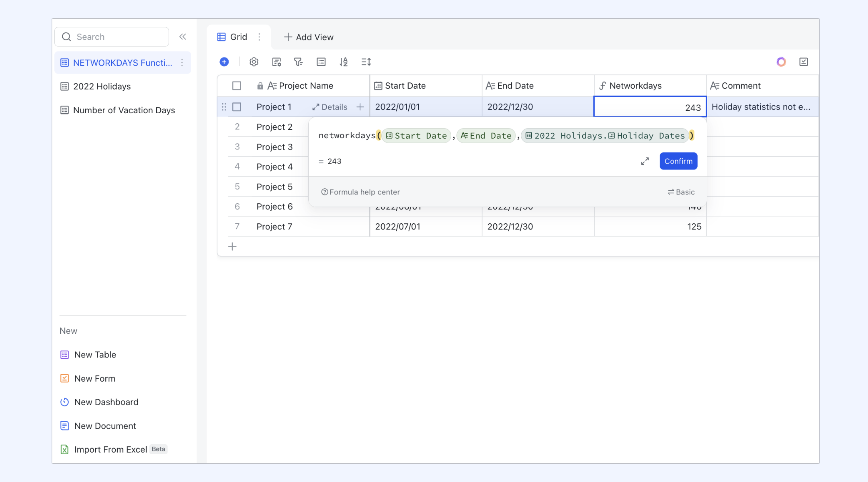Open the colorful AI assistant circle icon
This screenshot has width=868, height=482.
781,62
